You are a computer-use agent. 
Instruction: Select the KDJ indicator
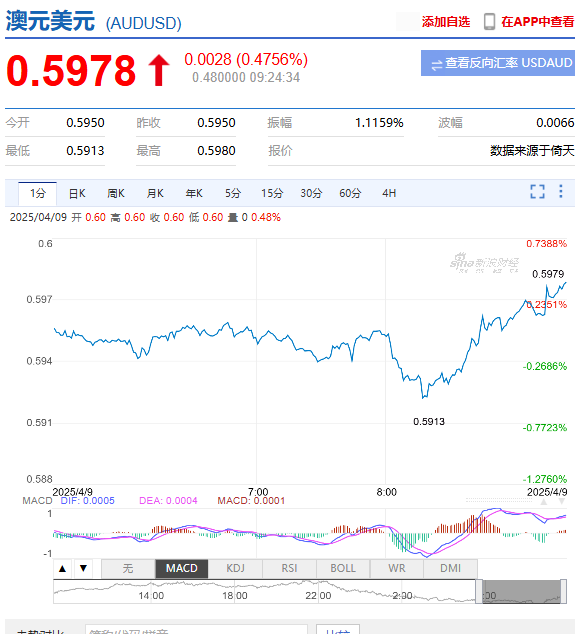point(235,569)
